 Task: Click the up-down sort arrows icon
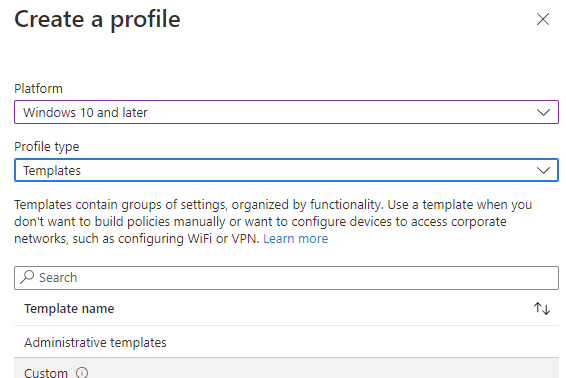[x=542, y=309]
